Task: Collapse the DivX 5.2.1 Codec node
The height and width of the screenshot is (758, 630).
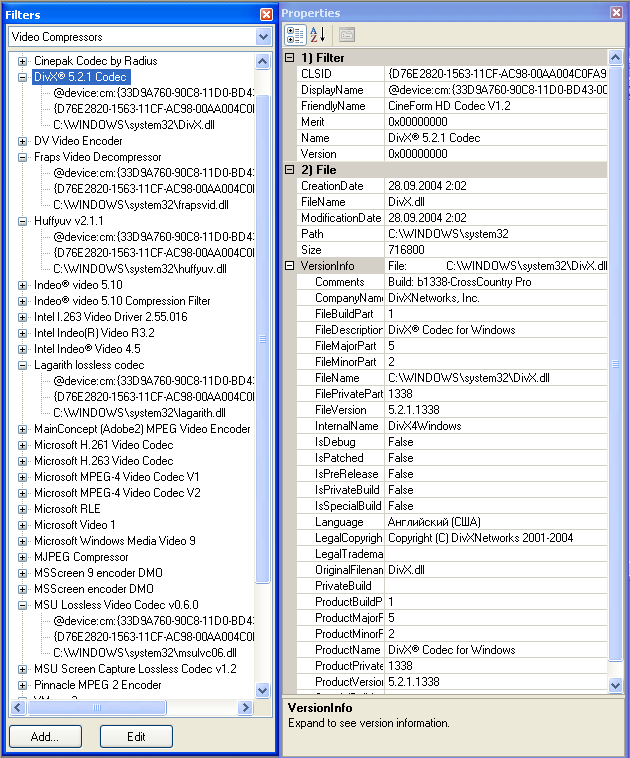Action: click(x=22, y=77)
